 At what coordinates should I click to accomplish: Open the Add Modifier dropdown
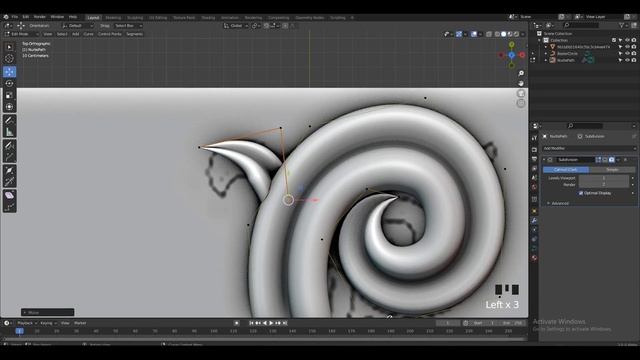point(589,149)
